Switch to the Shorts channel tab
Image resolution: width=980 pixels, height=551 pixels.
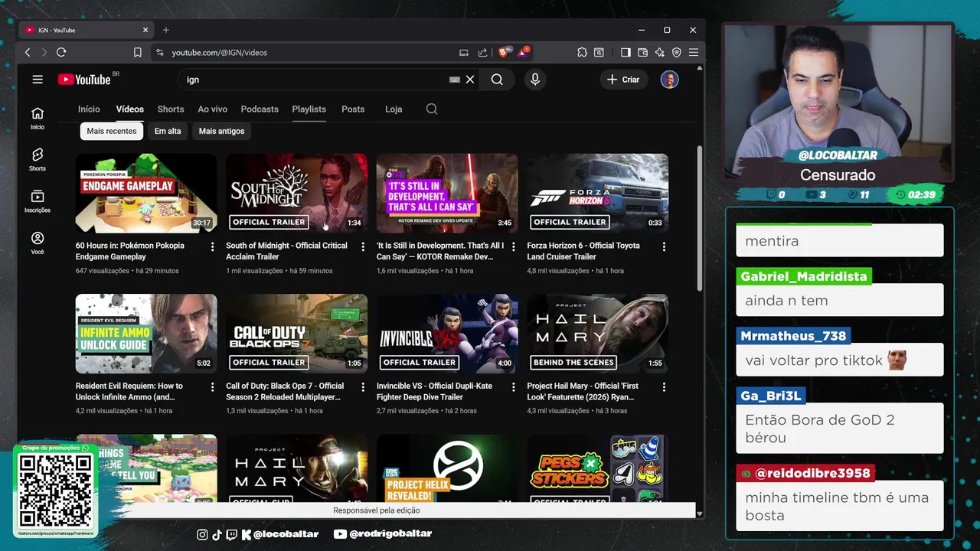click(171, 109)
